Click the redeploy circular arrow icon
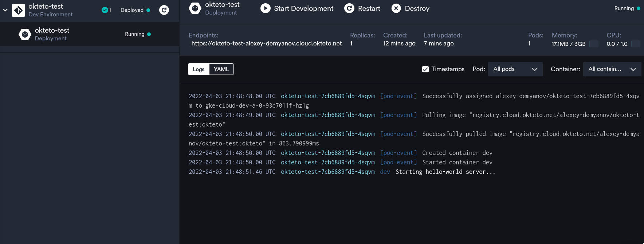644x244 pixels. [x=164, y=10]
